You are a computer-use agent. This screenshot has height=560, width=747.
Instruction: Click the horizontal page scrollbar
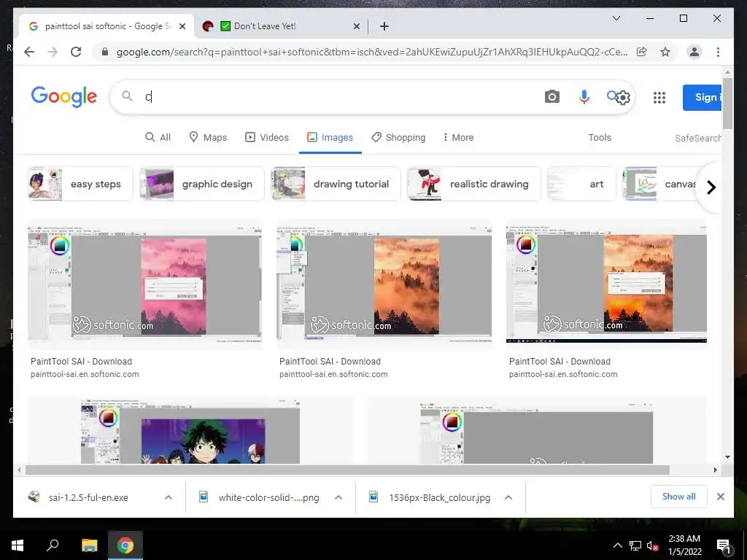[x=347, y=470]
